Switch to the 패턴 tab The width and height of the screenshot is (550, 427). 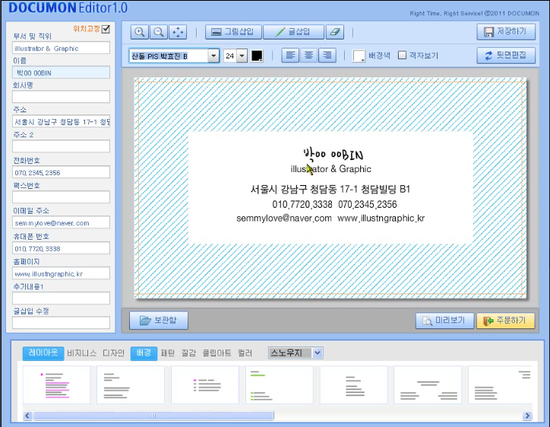click(x=167, y=353)
